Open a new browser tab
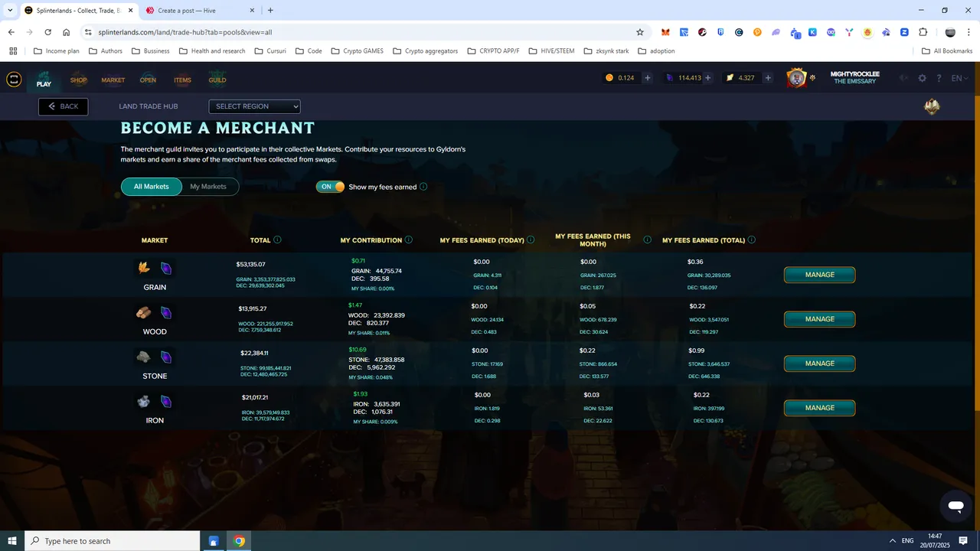The height and width of the screenshot is (551, 980). coord(270,11)
